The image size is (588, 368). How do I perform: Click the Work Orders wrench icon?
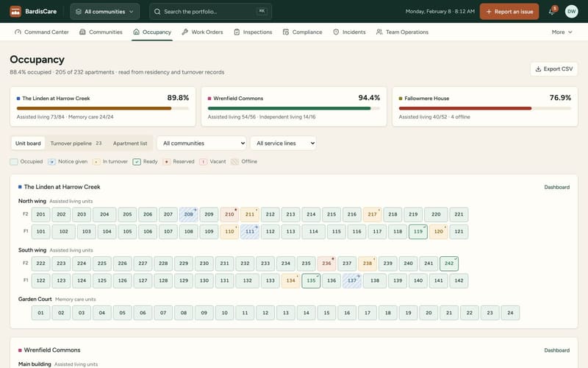pos(185,32)
